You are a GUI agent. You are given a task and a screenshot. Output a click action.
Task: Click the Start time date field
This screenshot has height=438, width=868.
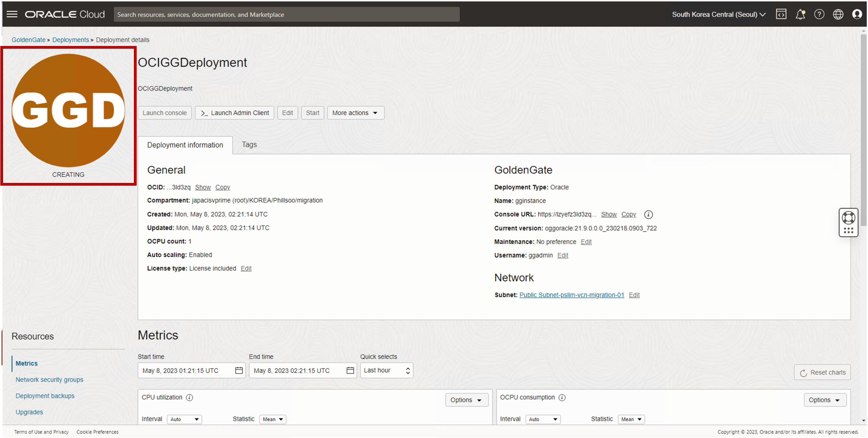click(191, 370)
